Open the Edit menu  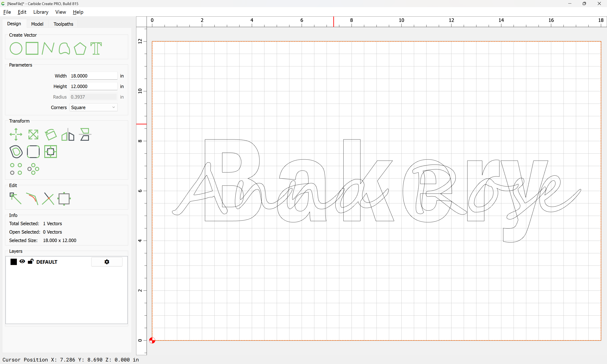point(22,12)
